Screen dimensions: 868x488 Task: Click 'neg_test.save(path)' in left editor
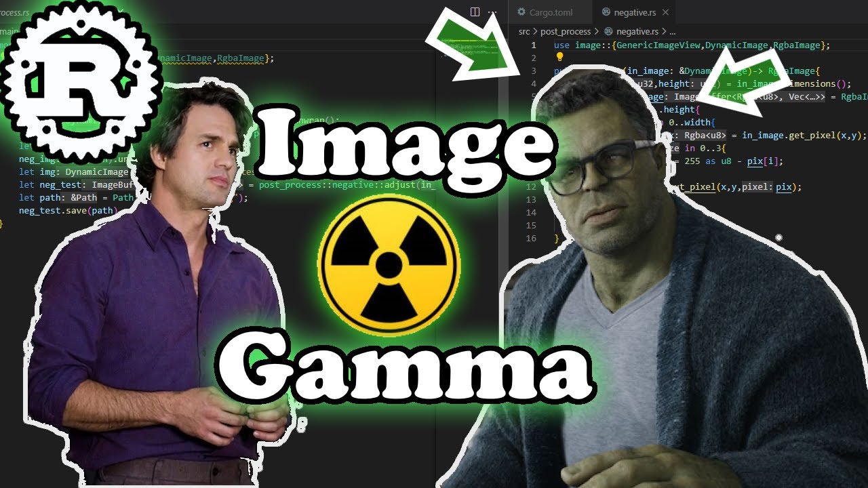[x=68, y=211]
